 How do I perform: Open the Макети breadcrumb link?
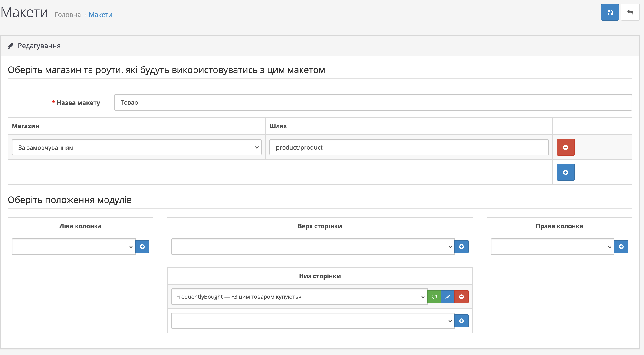pos(101,15)
